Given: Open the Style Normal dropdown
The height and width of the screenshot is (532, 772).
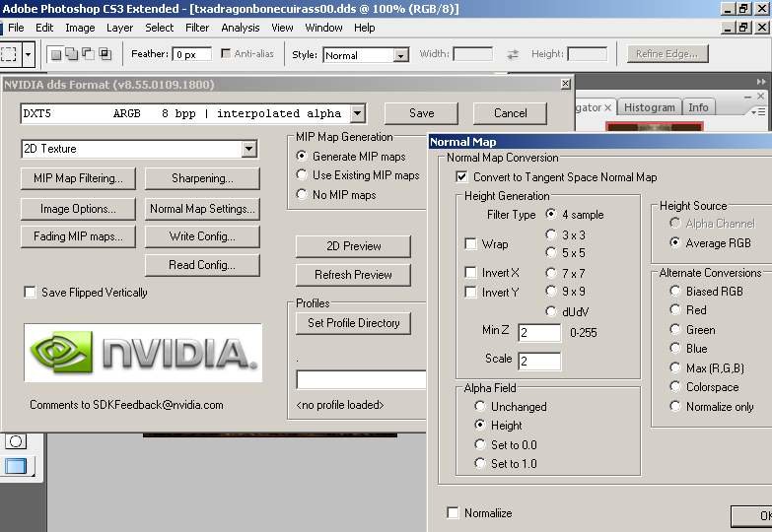Looking at the screenshot, I should tap(401, 55).
